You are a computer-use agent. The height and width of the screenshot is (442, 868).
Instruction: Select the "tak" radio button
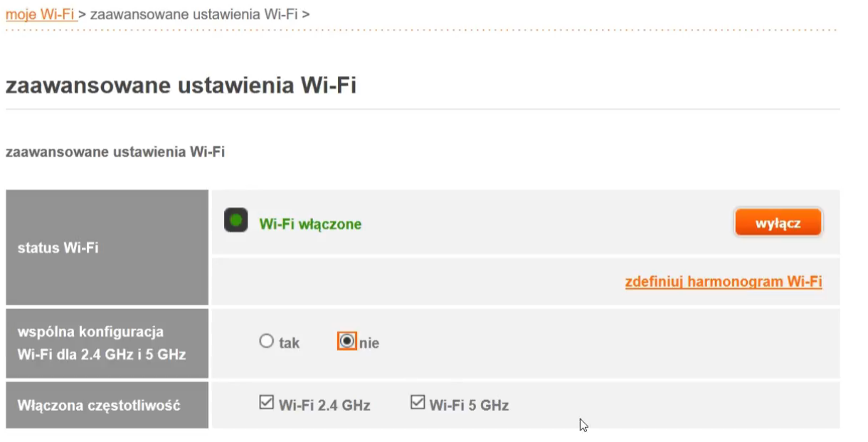tap(267, 342)
